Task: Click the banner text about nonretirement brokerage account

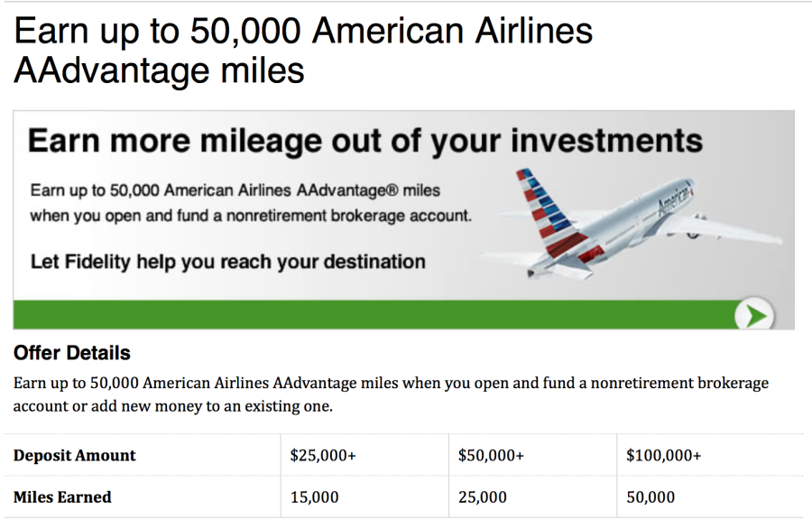Action: coord(251,216)
